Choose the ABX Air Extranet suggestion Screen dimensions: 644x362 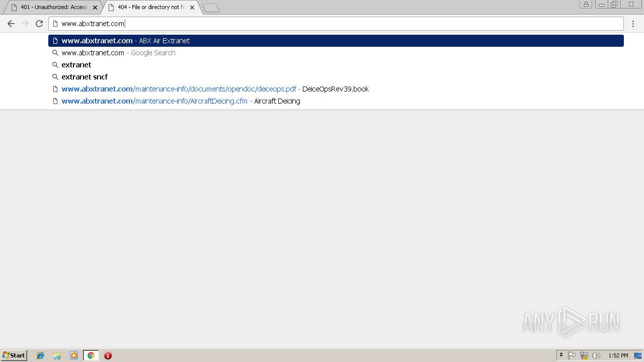336,41
